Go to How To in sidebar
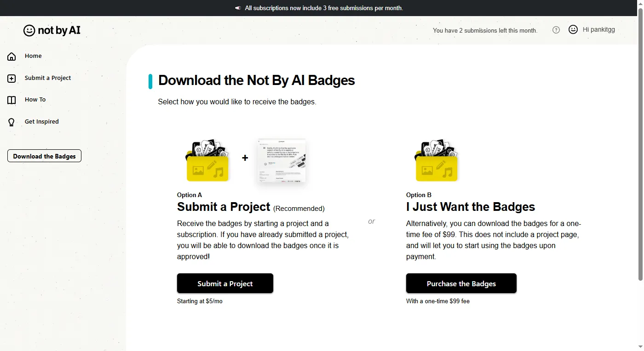Image resolution: width=644 pixels, height=351 pixels. pyautogui.click(x=35, y=100)
